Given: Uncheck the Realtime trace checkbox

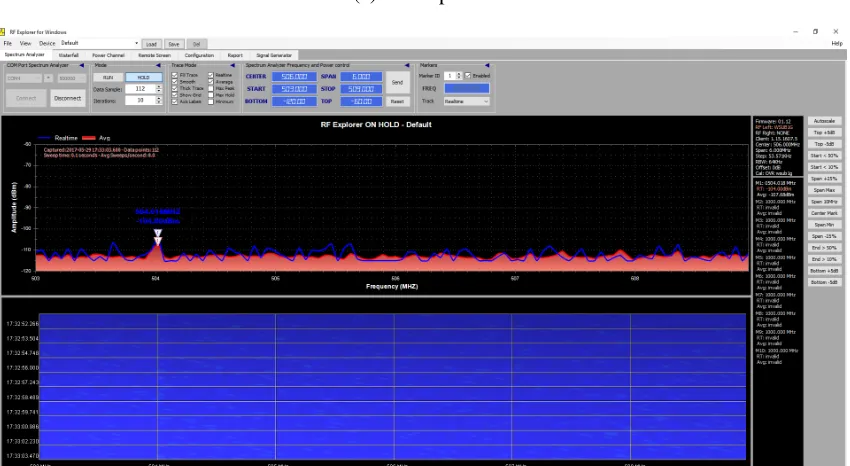Looking at the screenshot, I should (211, 75).
